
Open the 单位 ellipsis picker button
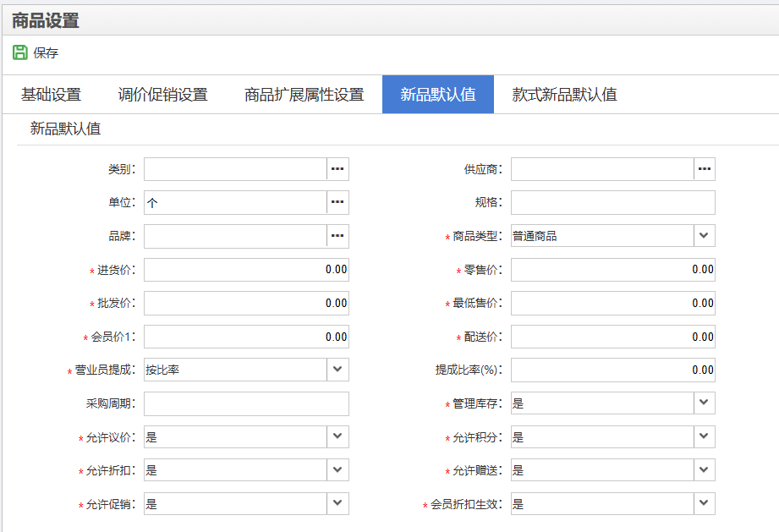point(337,203)
